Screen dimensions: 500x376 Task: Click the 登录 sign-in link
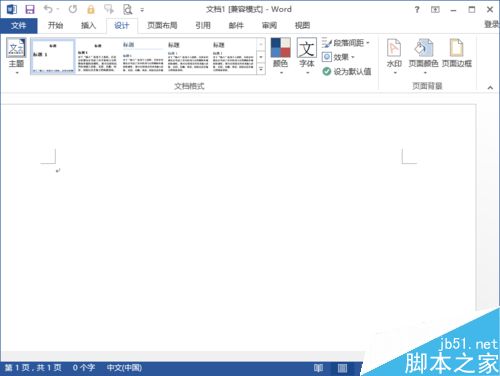[492, 24]
